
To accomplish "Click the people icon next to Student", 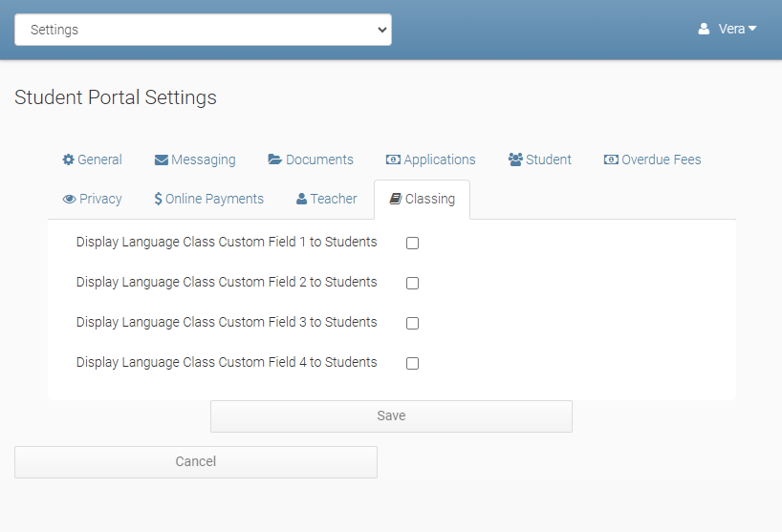I will [515, 160].
